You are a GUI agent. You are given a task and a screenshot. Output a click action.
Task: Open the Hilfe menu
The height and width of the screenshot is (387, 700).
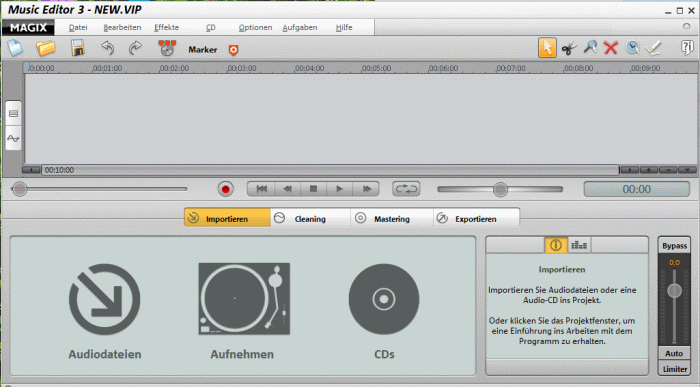[344, 27]
